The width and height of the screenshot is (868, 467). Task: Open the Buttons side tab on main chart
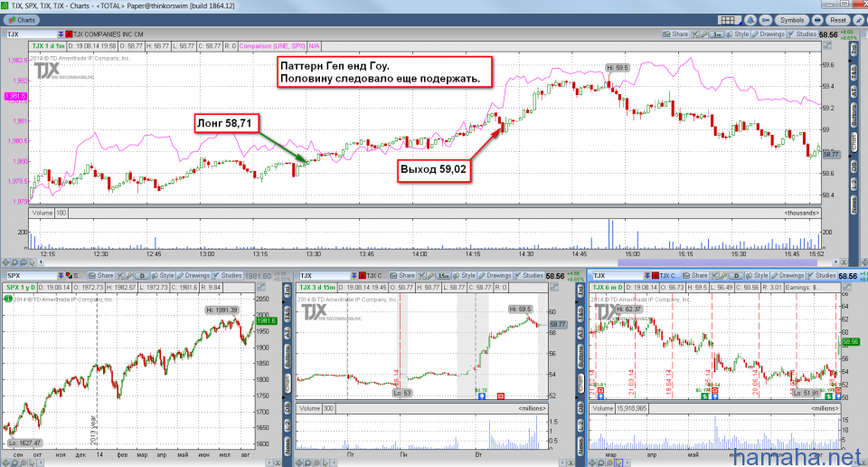tap(854, 115)
